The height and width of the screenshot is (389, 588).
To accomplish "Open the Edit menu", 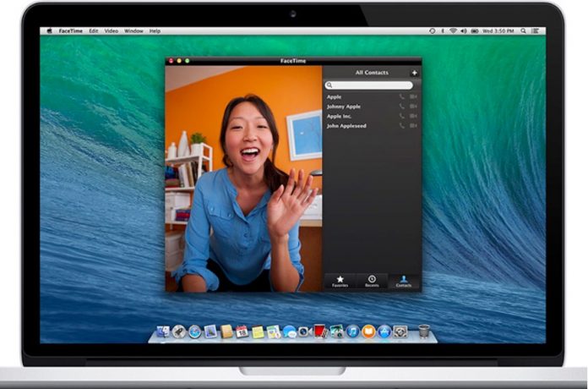I will pos(94,31).
